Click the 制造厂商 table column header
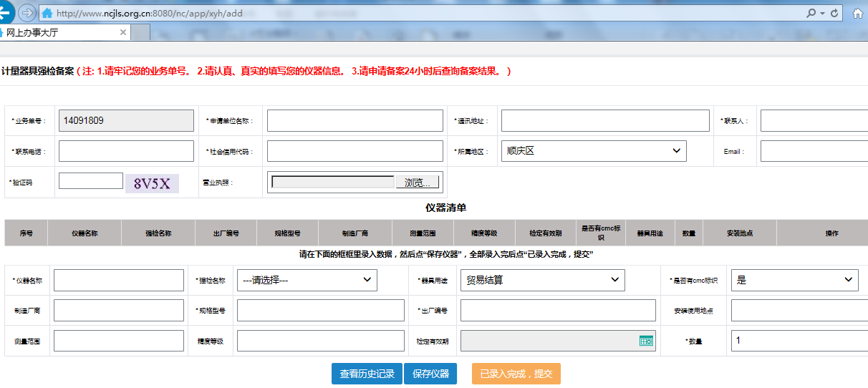The width and height of the screenshot is (868, 388). [355, 233]
